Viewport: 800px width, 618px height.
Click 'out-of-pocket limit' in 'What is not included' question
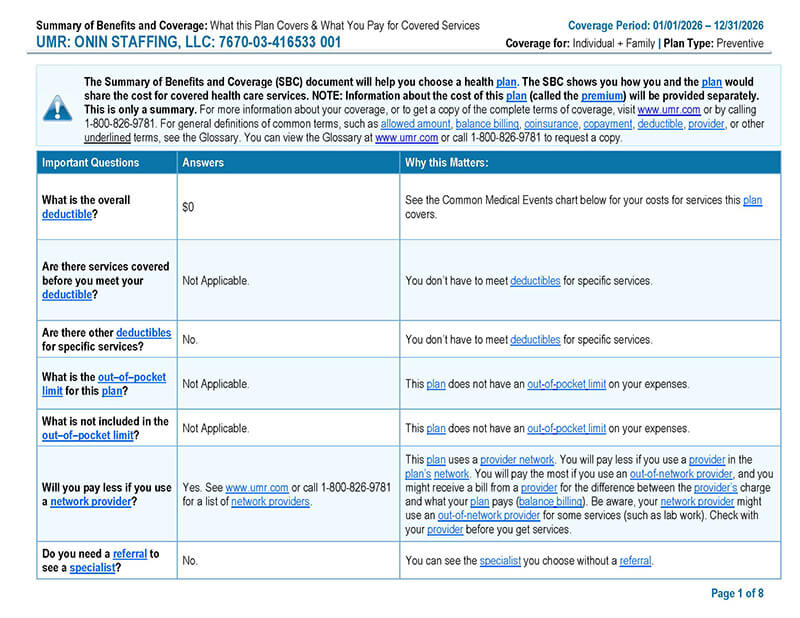88,435
